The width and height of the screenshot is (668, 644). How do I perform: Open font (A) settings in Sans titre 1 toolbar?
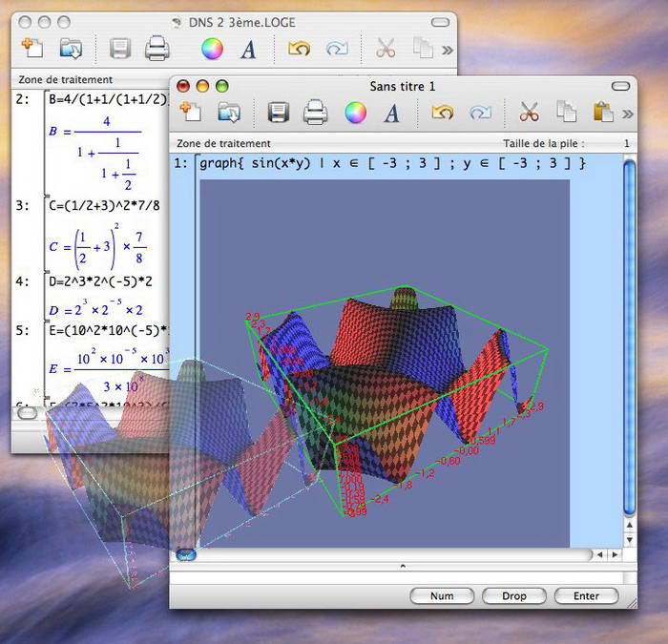coord(391,113)
